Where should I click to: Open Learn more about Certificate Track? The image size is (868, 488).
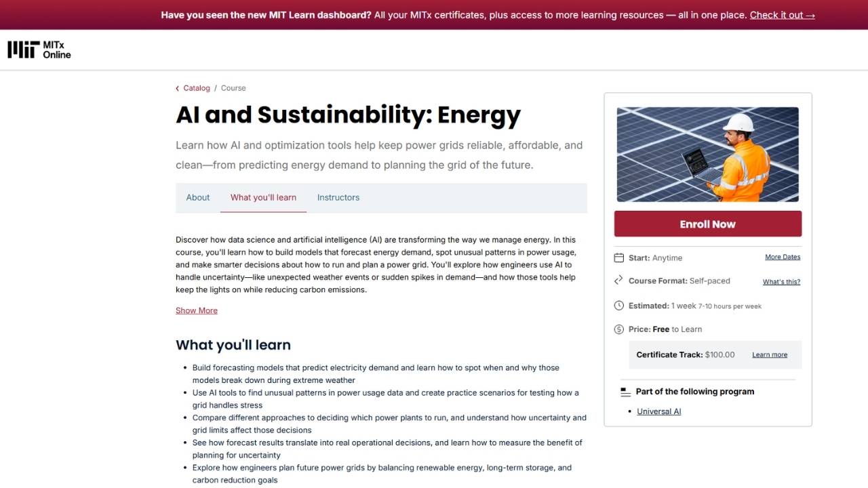pos(770,354)
